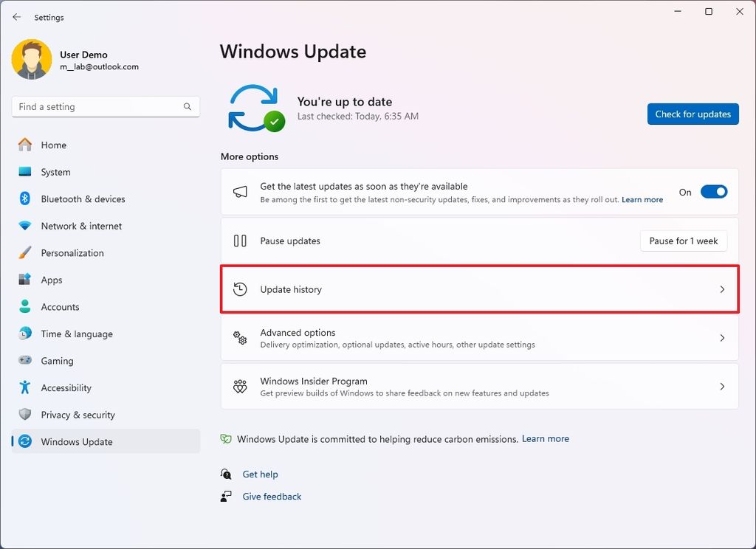The width and height of the screenshot is (756, 549).
Task: Click inside the Find a setting search box
Action: [105, 106]
